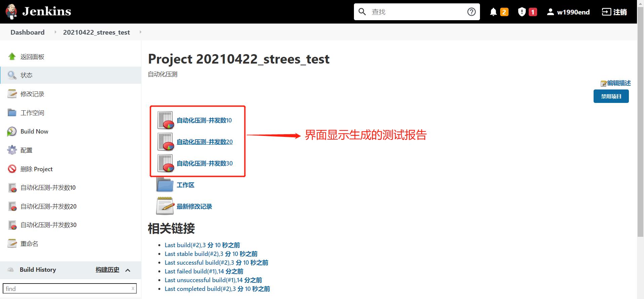This screenshot has width=644, height=299.
Task: Open the security shield warning icon
Action: (x=522, y=12)
